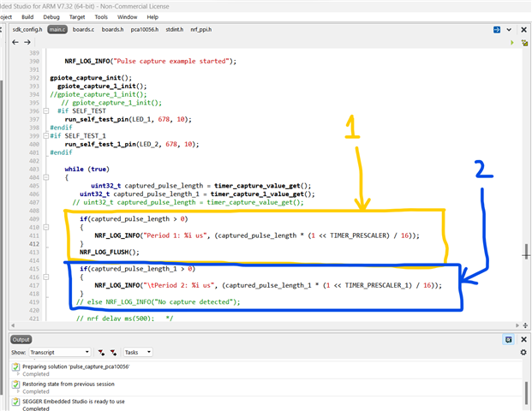Open the stdint.h tab
The image size is (532, 411).
point(175,29)
